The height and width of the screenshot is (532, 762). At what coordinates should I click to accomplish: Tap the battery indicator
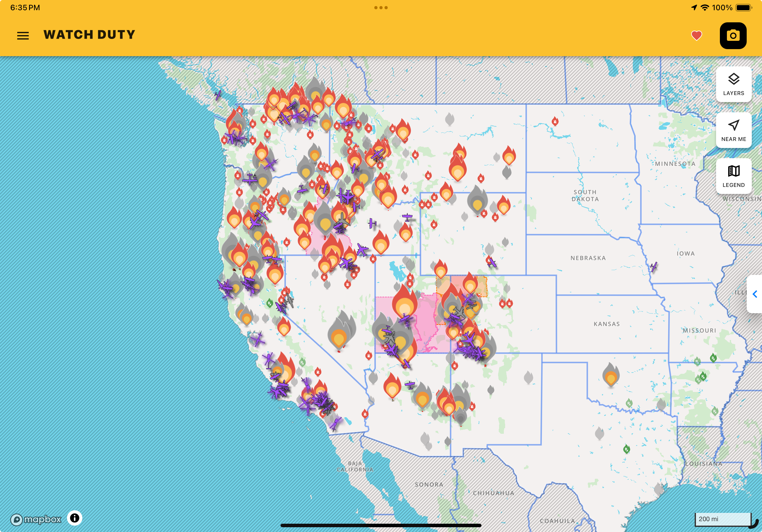point(744,7)
